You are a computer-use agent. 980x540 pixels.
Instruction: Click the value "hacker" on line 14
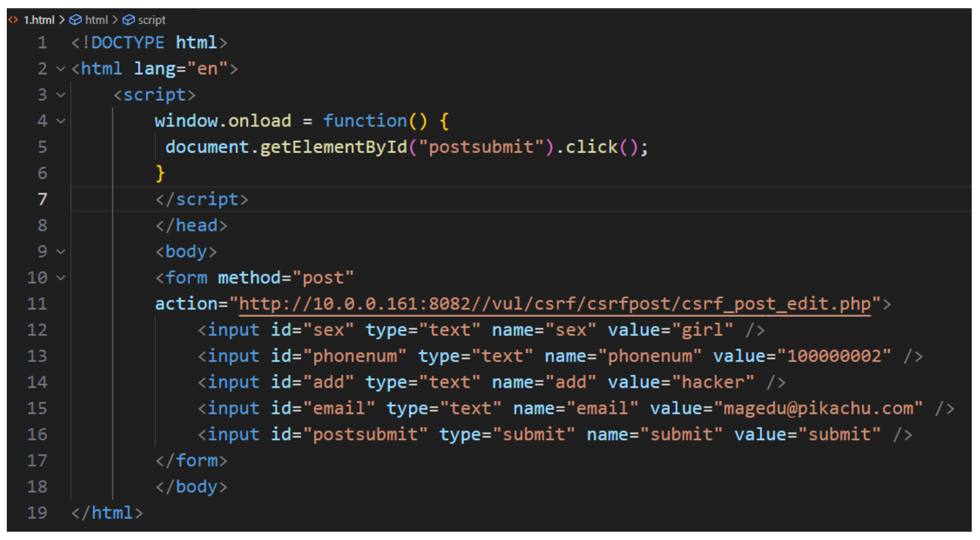(x=712, y=383)
